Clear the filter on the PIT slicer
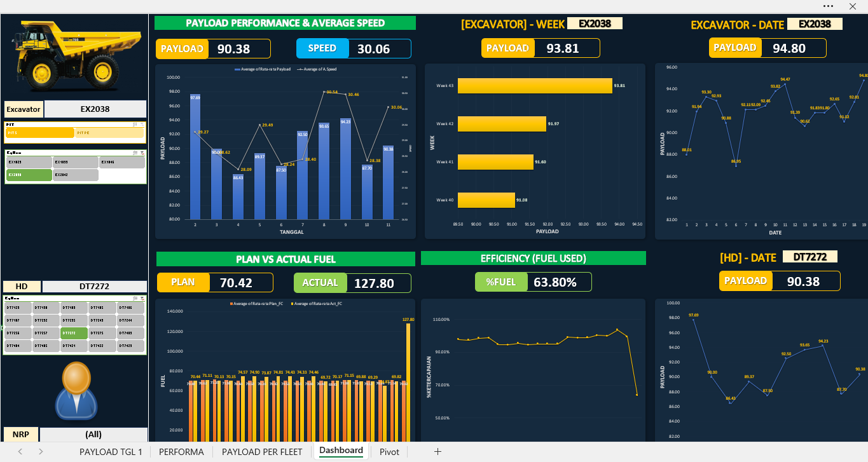The image size is (868, 462). pyautogui.click(x=142, y=125)
